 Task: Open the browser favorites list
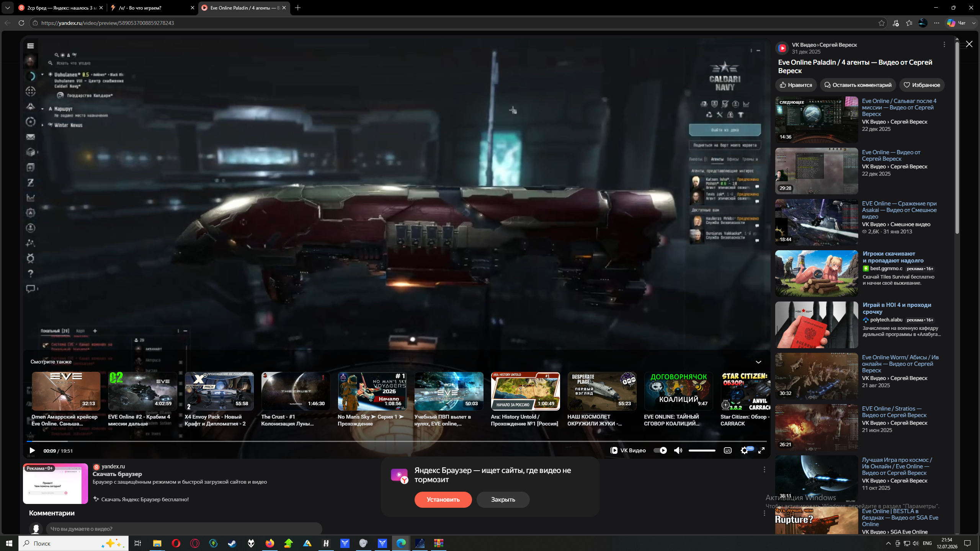pos(909,23)
